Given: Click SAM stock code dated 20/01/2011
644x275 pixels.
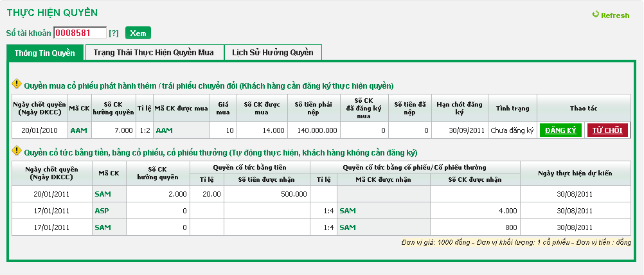Looking at the screenshot, I should click(x=102, y=193).
